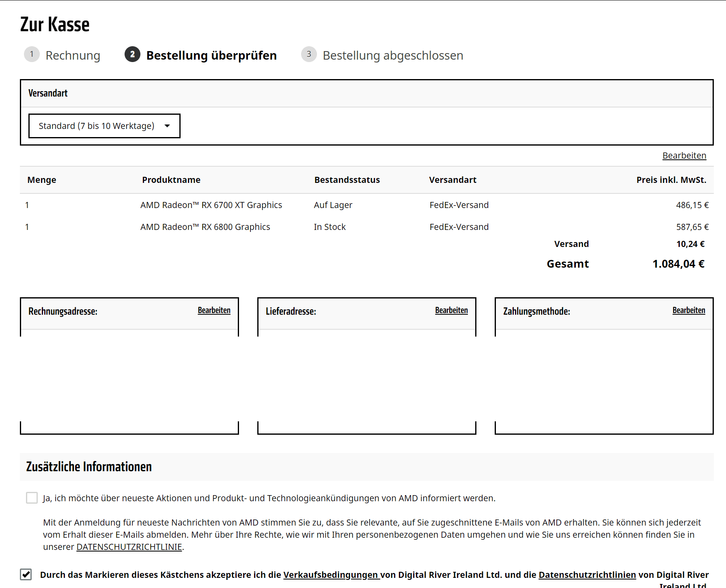Go to the Rechnung step label
Viewport: 726px width, 588px height.
click(x=73, y=56)
